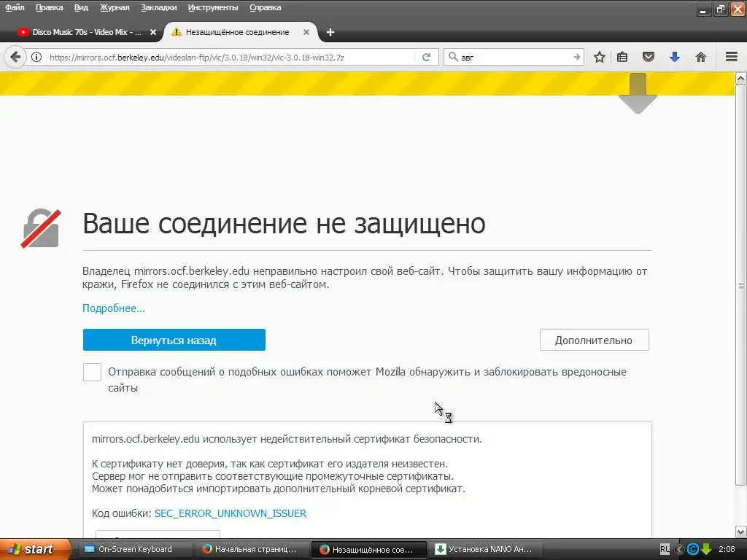Open the Закладки menu
The image size is (747, 560).
click(x=158, y=7)
